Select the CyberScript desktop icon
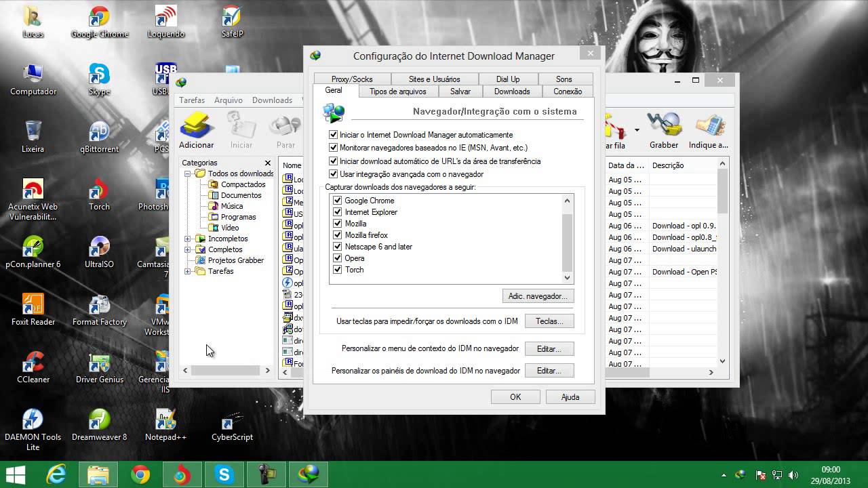The width and height of the screenshot is (868, 488). (232, 426)
